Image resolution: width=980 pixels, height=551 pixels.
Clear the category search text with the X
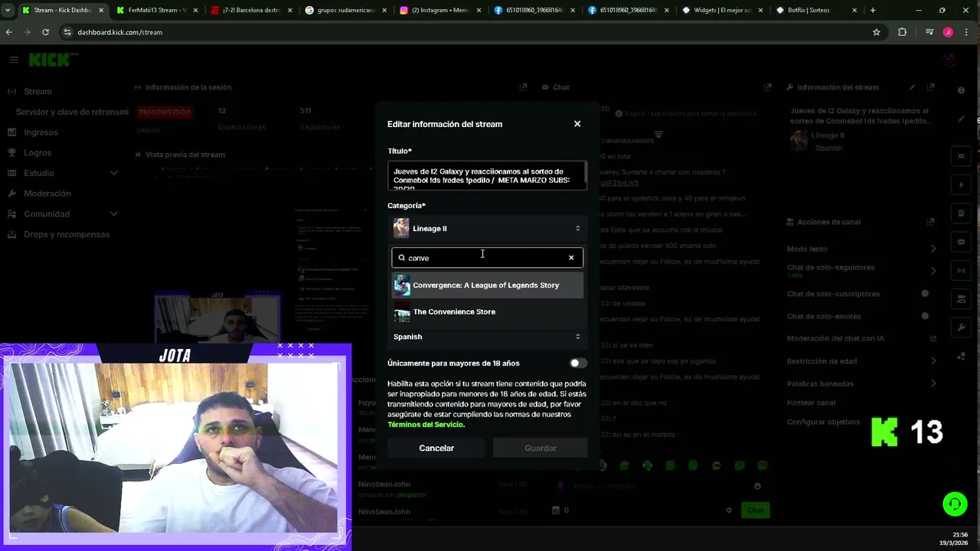click(x=571, y=258)
